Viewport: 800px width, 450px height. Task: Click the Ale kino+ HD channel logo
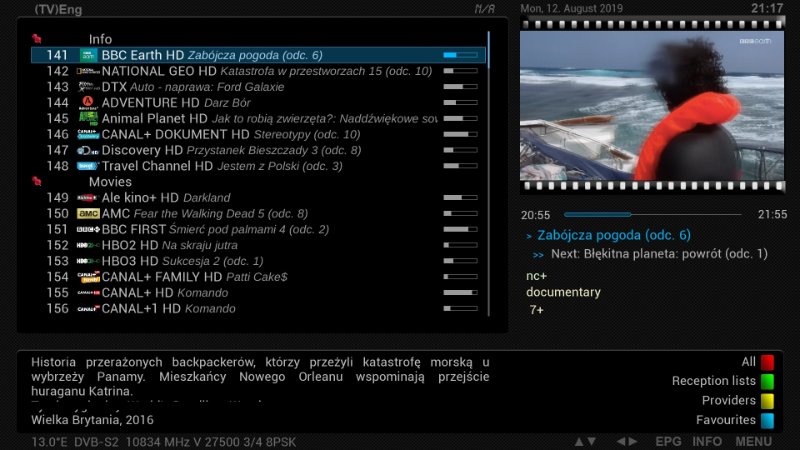[87, 198]
